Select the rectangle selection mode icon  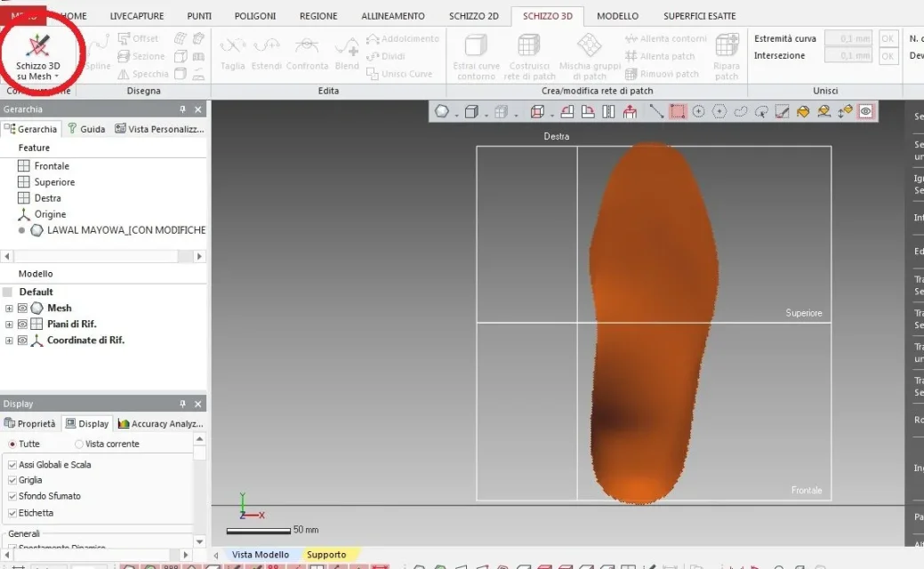(678, 112)
